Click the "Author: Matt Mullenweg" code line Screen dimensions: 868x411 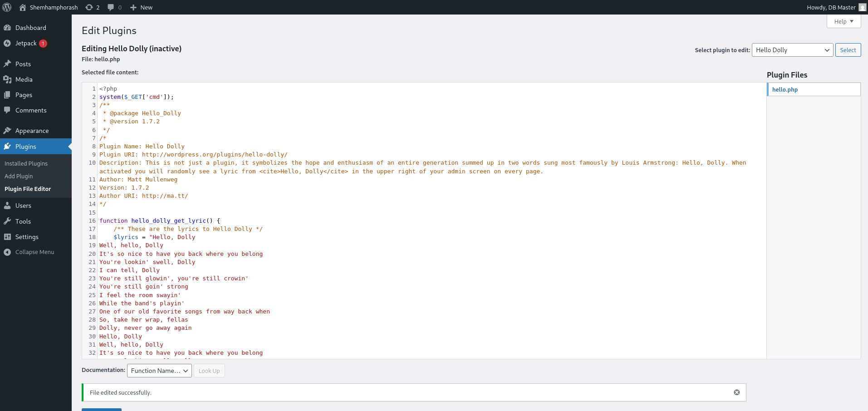click(138, 179)
